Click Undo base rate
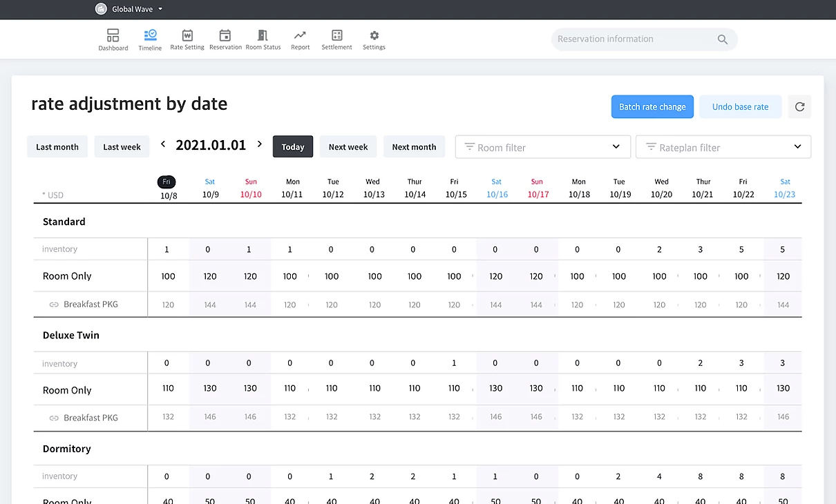 click(740, 106)
